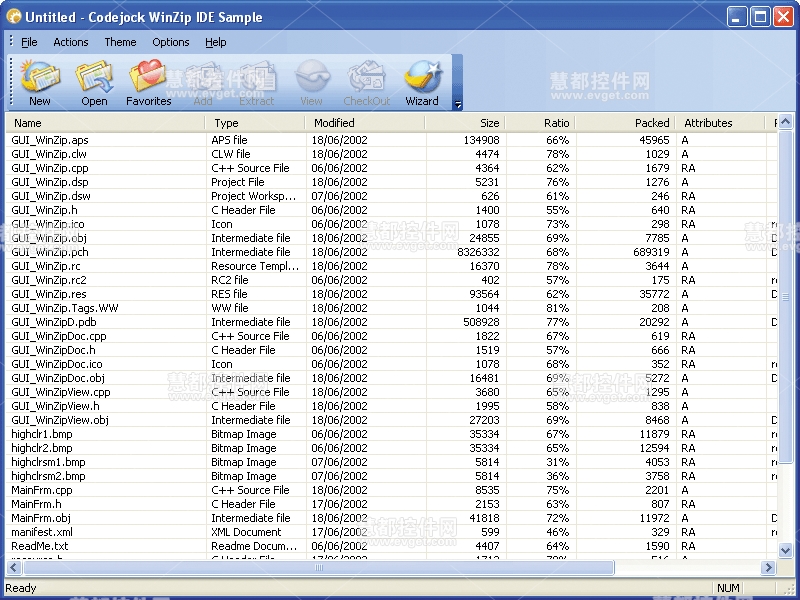Image resolution: width=800 pixels, height=600 pixels.
Task: Open the Actions menu
Action: [71, 42]
